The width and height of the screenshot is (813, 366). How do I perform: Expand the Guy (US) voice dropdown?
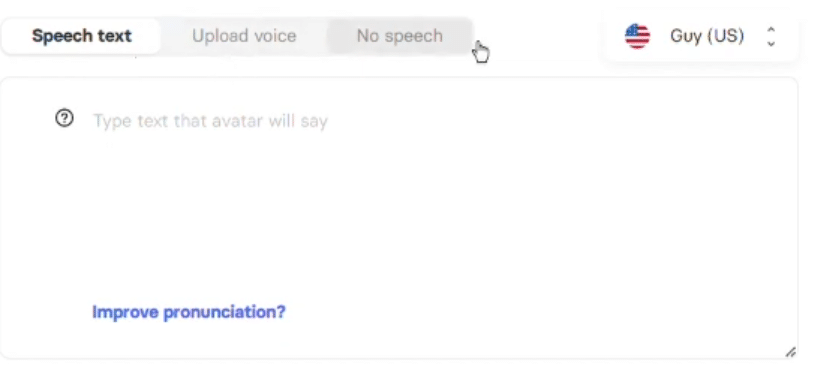point(700,36)
